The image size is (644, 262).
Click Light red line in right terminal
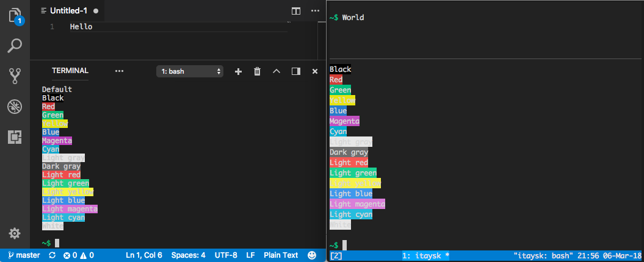click(x=349, y=163)
